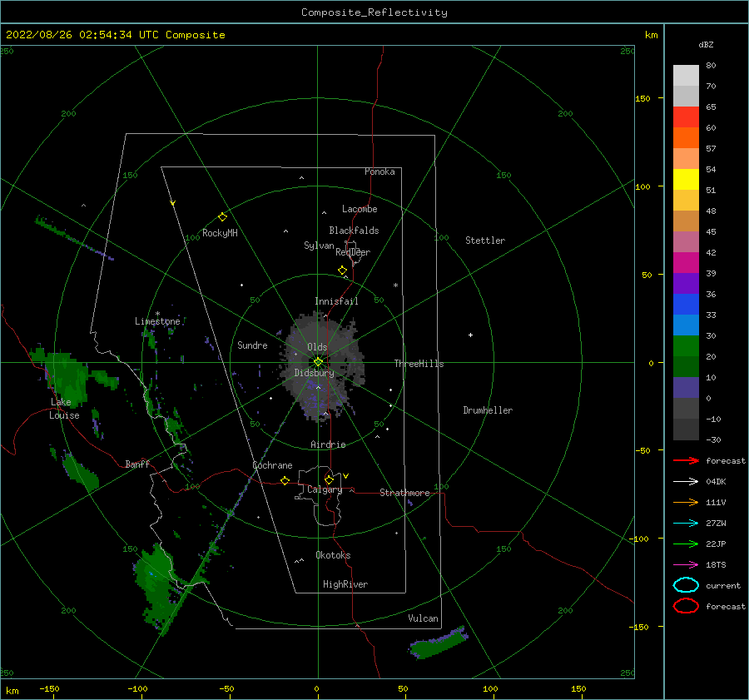Click the Composite_Reflectivity title
This screenshot has width=749, height=700.
(374, 12)
